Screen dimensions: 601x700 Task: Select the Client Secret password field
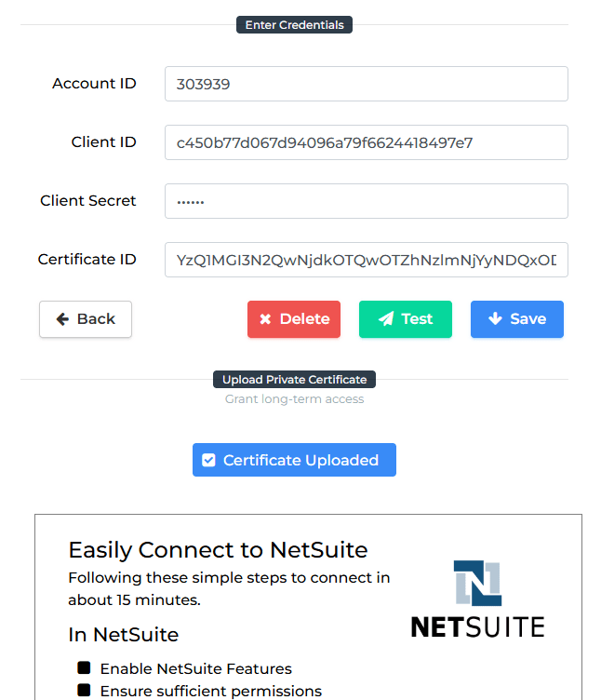coord(366,201)
